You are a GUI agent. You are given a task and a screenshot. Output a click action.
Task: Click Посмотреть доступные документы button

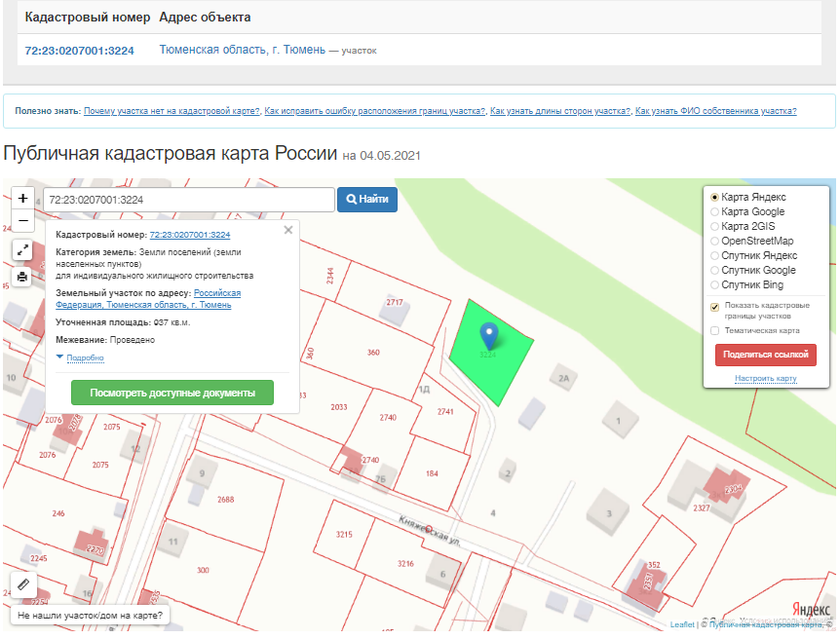(172, 393)
